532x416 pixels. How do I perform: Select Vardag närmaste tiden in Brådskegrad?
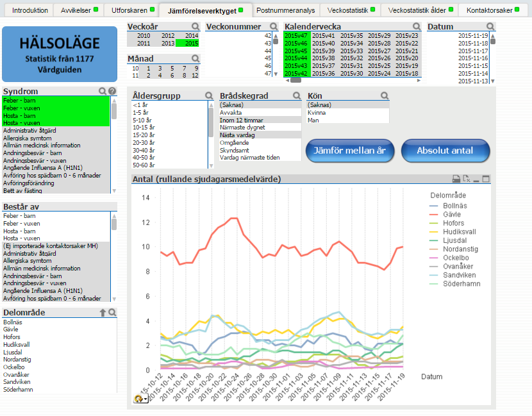(x=260, y=158)
